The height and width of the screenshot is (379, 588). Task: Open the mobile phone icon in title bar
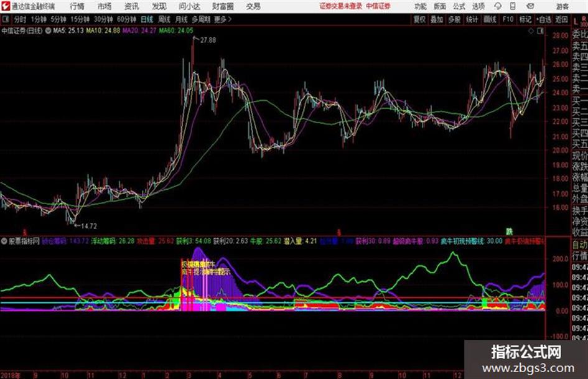pyautogui.click(x=513, y=6)
